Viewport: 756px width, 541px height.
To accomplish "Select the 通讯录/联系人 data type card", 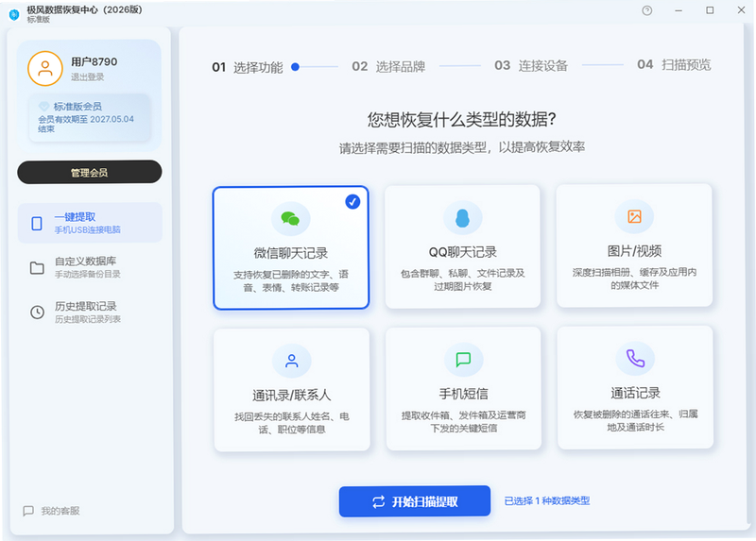I will click(x=292, y=390).
